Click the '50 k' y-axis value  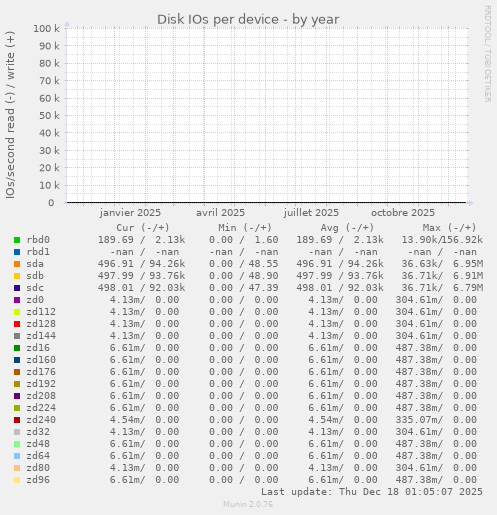coord(49,116)
